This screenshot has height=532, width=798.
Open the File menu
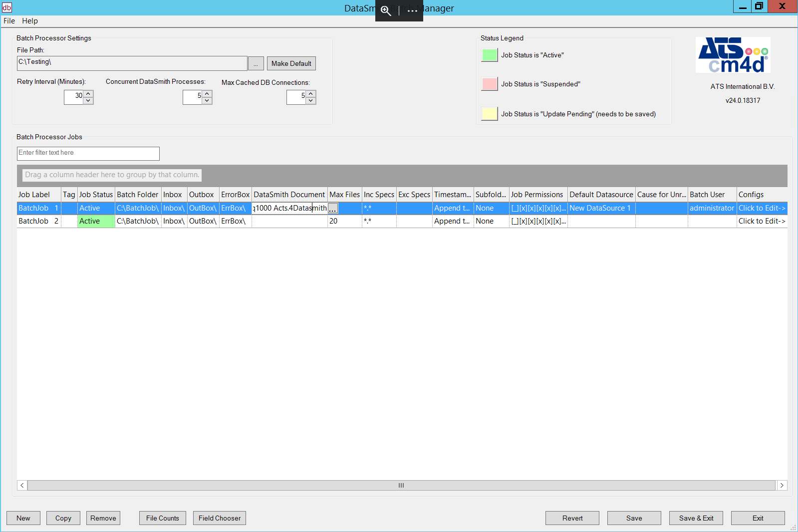pyautogui.click(x=9, y=21)
